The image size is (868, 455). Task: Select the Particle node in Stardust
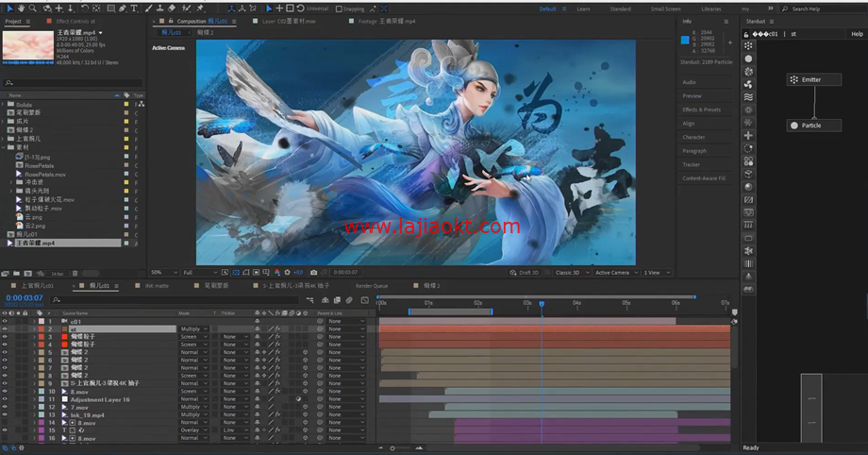pos(813,126)
